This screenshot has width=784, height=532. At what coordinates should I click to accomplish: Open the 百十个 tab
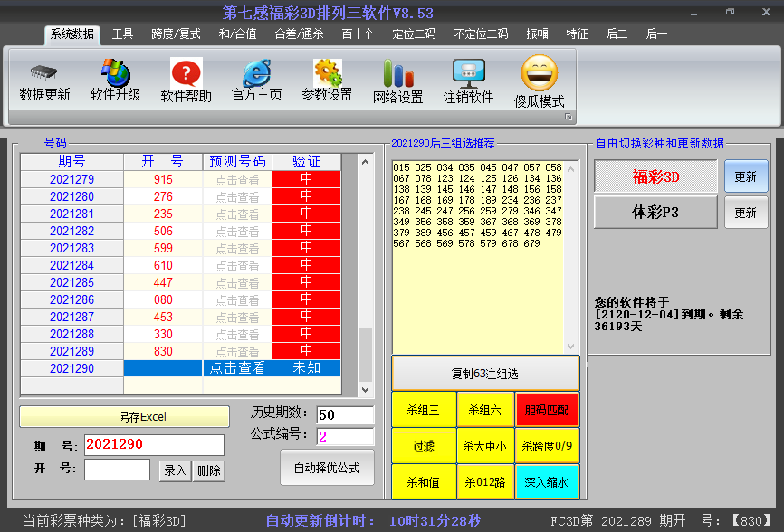(358, 34)
